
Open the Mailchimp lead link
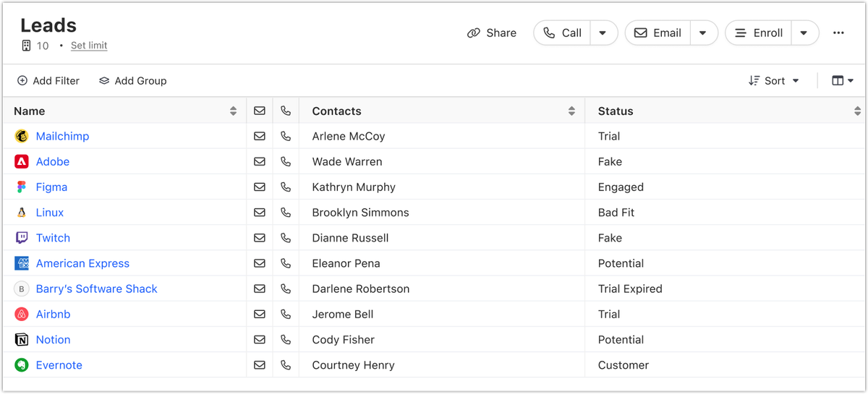click(62, 136)
